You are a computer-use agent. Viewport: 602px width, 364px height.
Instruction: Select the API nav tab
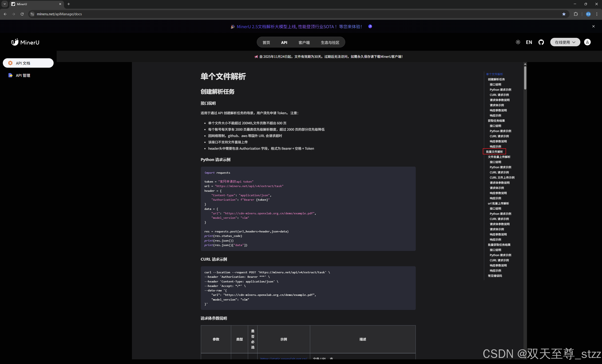(x=284, y=43)
